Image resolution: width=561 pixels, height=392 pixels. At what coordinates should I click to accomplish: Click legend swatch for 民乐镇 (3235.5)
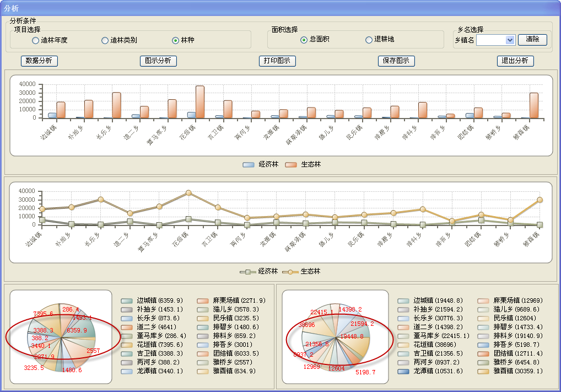coord(203,319)
